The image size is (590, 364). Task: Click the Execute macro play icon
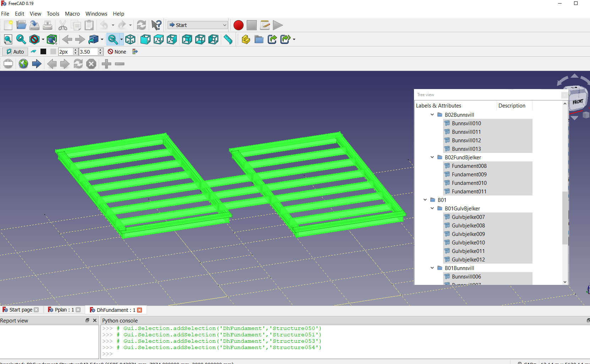tap(278, 25)
